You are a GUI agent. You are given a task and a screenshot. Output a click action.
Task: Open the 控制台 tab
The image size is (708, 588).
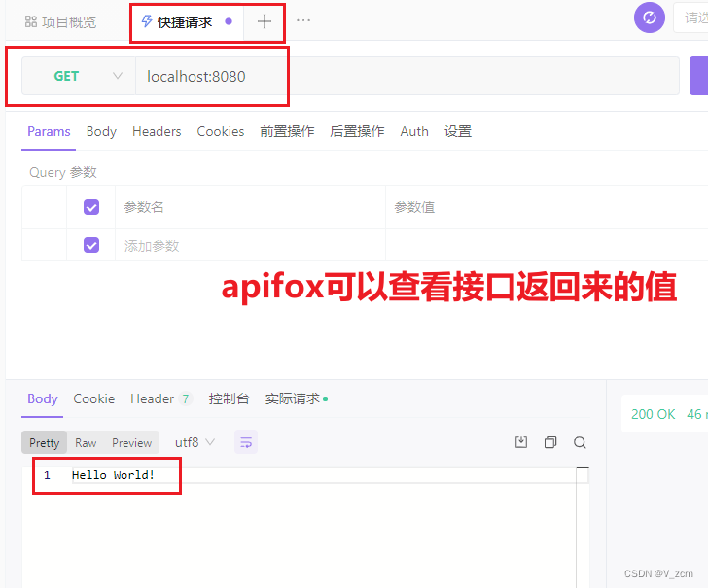[229, 398]
